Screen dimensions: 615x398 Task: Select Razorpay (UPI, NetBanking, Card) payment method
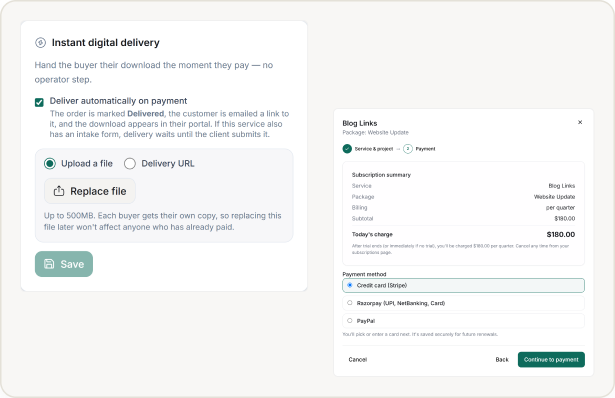463,303
